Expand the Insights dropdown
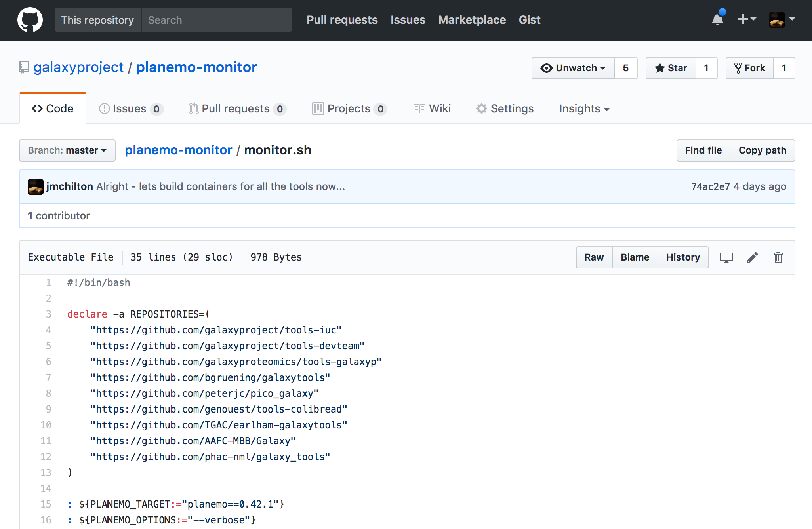The image size is (812, 529). [x=585, y=108]
